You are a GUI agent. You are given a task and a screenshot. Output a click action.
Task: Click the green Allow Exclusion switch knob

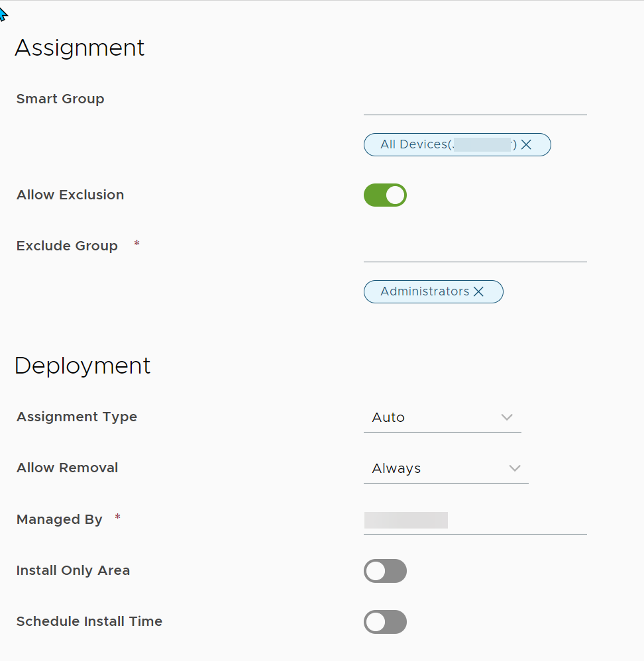click(x=395, y=195)
